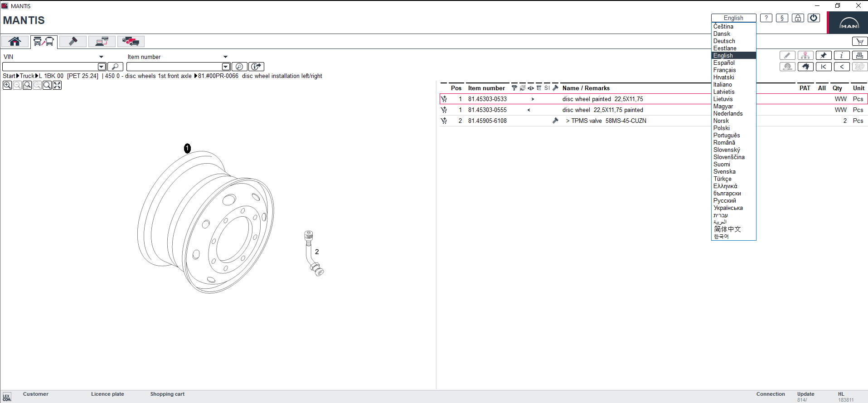Add item 81.45303-0555 to cart
This screenshot has width=868, height=403.
(x=444, y=110)
